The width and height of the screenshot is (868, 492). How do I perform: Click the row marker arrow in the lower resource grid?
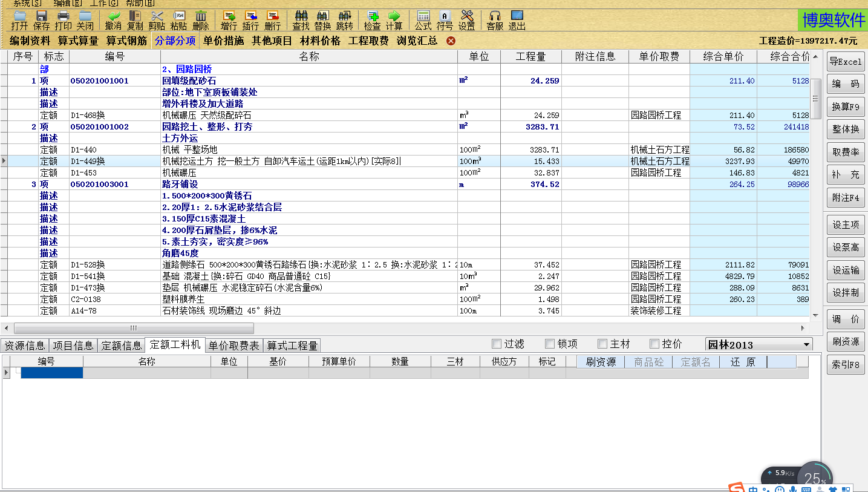[6, 373]
